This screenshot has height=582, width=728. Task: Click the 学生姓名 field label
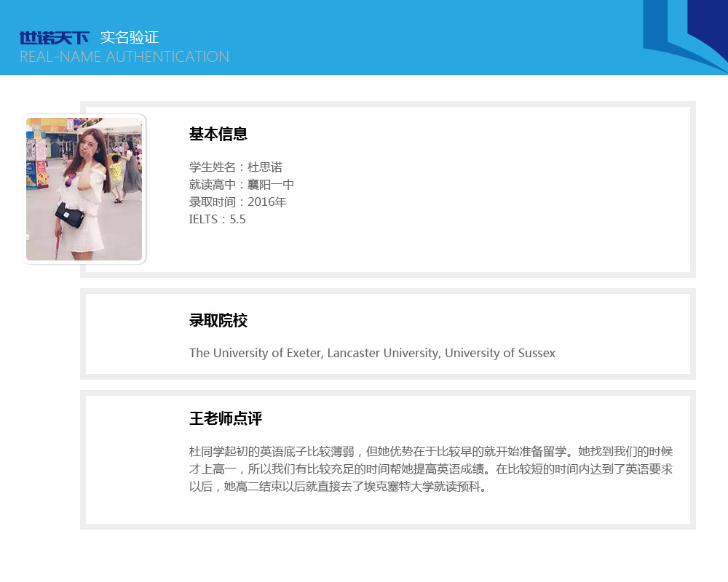pos(213,167)
